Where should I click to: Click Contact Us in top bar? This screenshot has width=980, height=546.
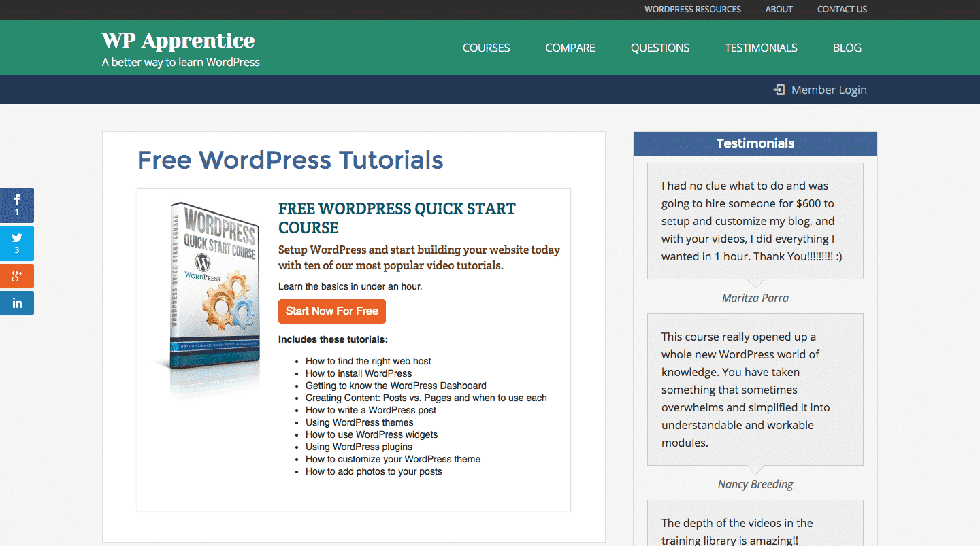tap(842, 10)
